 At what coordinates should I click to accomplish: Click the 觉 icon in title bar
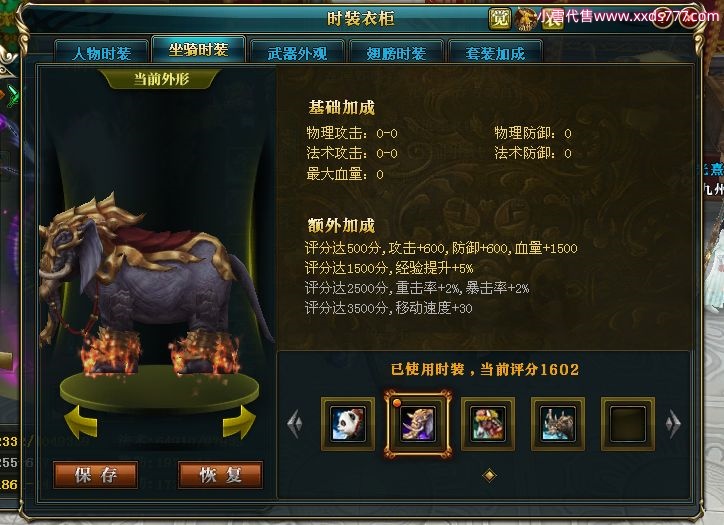[x=500, y=19]
